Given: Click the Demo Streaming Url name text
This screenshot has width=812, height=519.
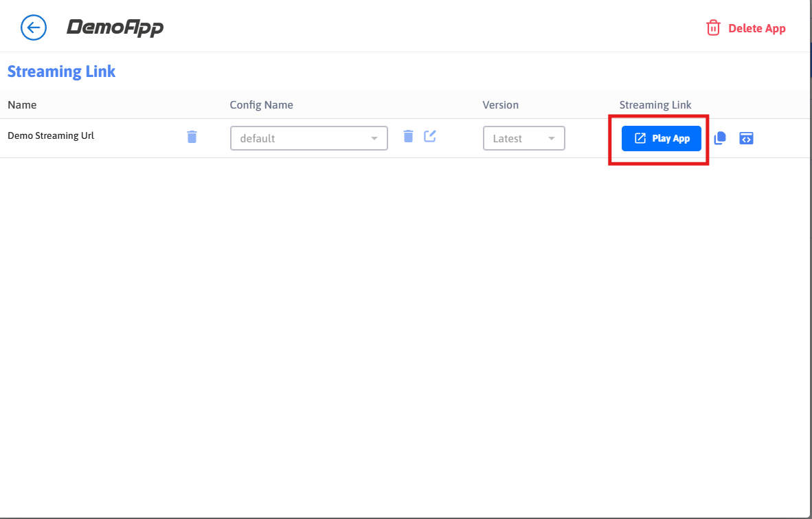Looking at the screenshot, I should pos(51,135).
